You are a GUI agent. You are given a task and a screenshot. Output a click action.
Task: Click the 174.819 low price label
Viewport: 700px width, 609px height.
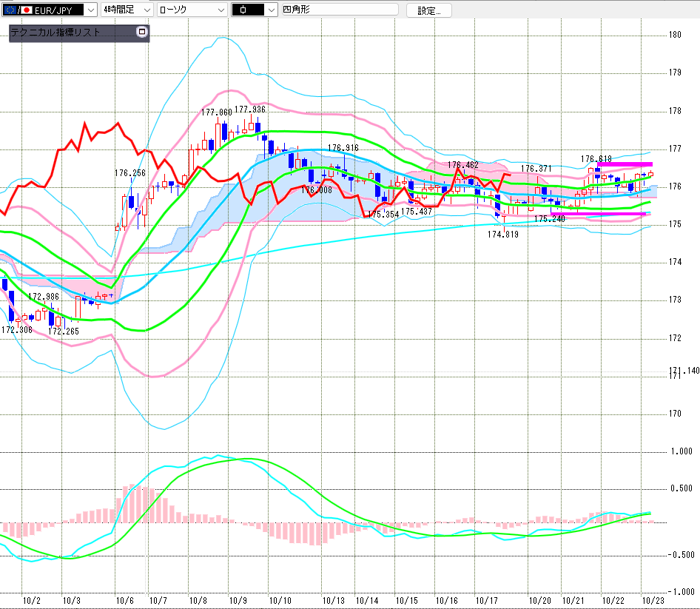502,234
